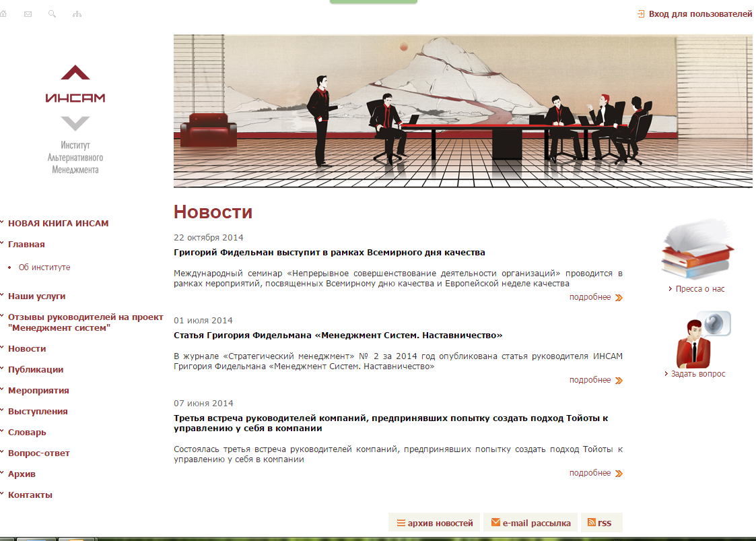This screenshot has height=541, width=756.
Task: Click double arrow after подробнее for 01 июля
Action: 619,380
